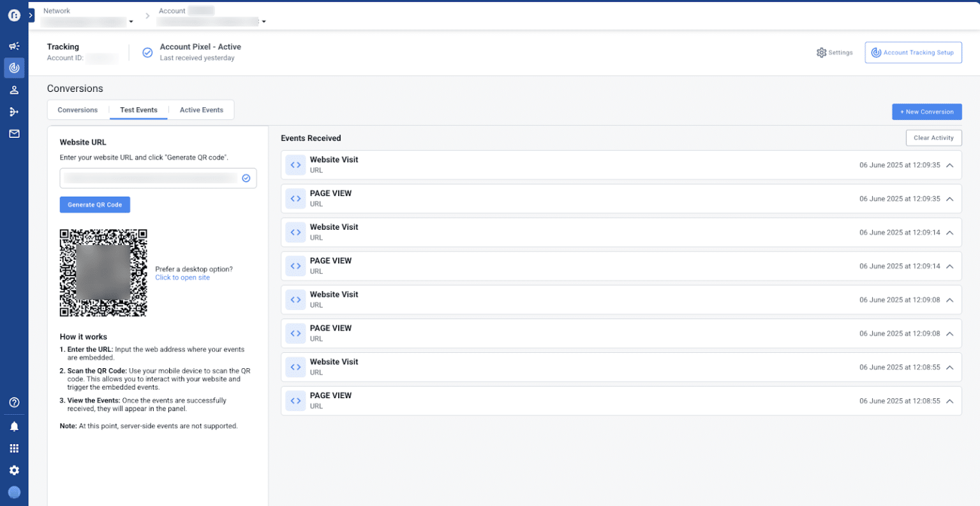This screenshot has width=980, height=506.
Task: Select the Audiences person icon in sidebar
Action: (x=14, y=89)
